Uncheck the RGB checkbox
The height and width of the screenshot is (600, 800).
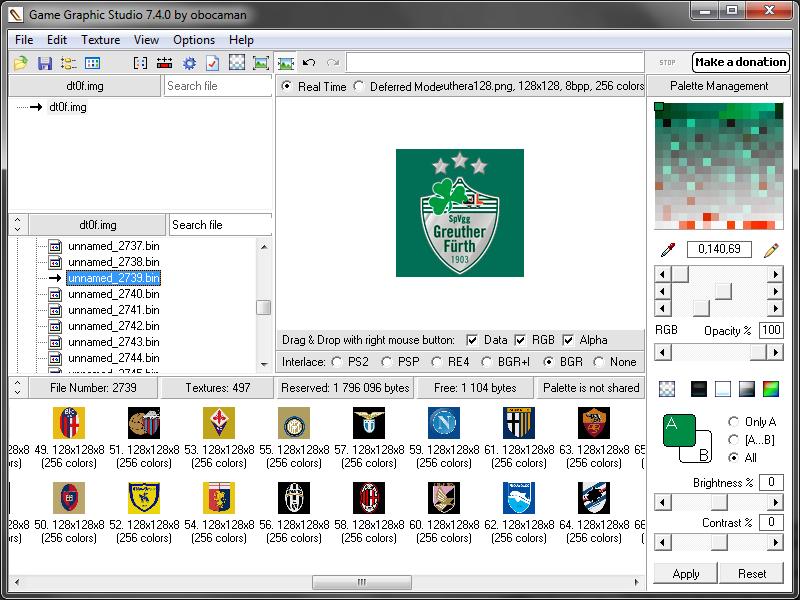[x=520, y=340]
